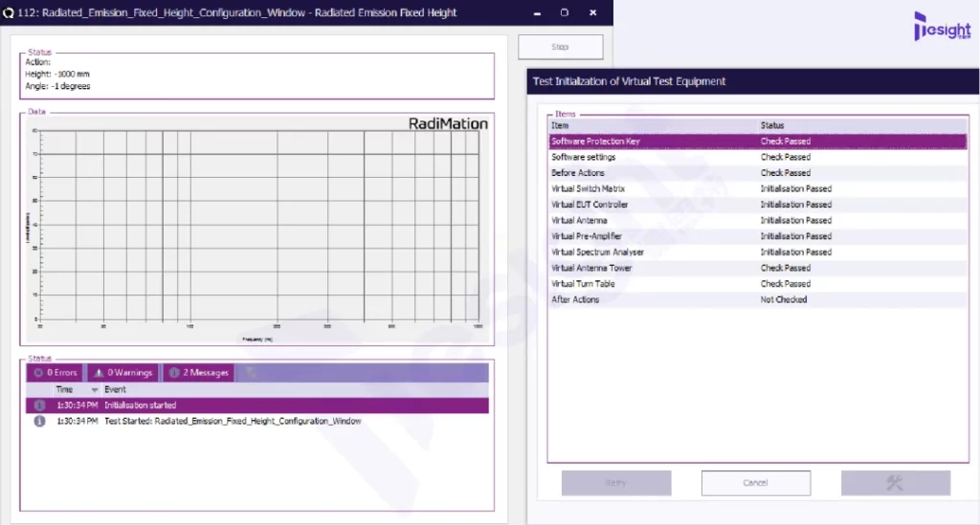
Task: Click the RadiMation application icon in title bar
Action: [x=8, y=12]
